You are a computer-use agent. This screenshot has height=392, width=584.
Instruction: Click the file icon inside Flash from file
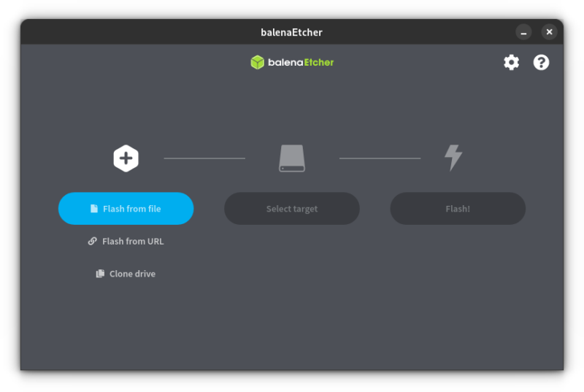coord(94,209)
